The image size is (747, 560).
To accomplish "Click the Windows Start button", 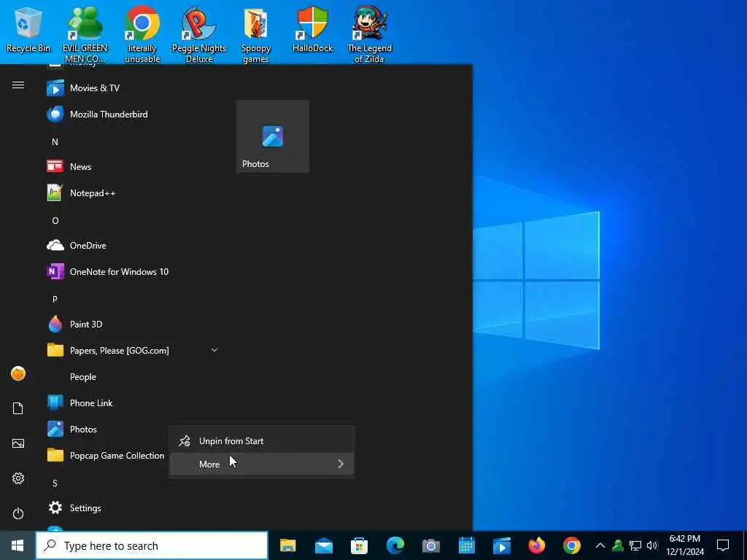I will tap(18, 545).
